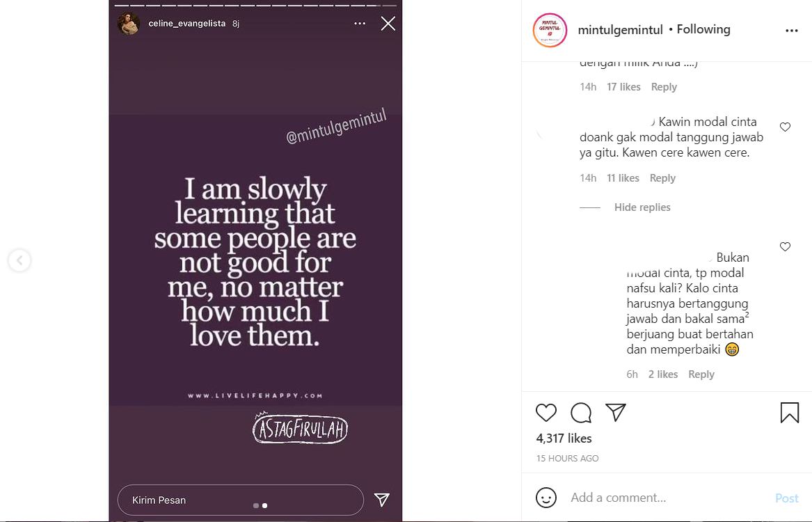
Task: Like the post using the heart icon
Action: [546, 413]
